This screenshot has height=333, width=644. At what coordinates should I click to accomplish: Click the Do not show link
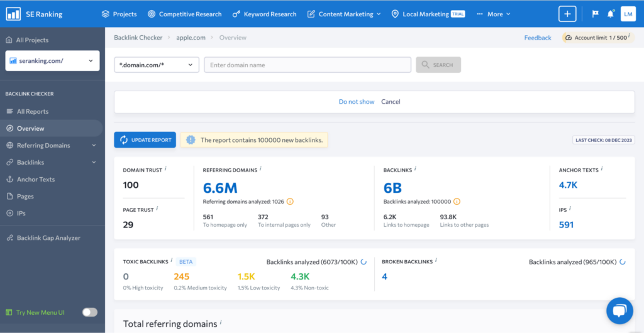coord(356,102)
